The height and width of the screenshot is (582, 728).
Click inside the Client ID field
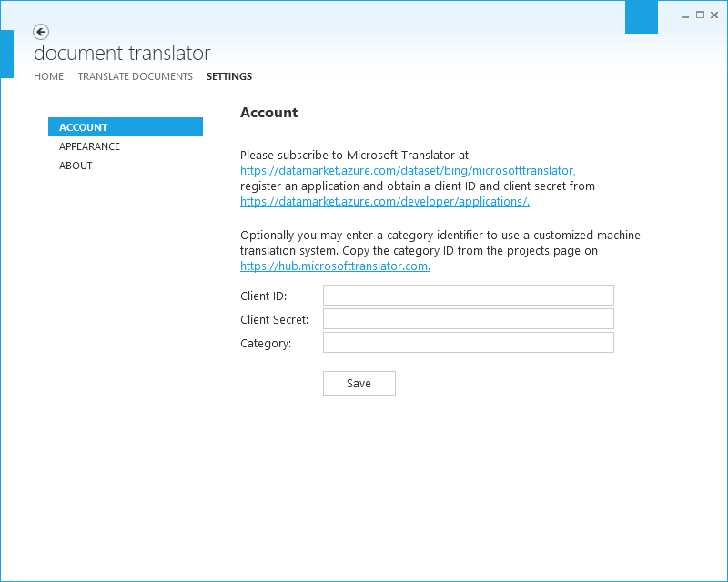(468, 295)
